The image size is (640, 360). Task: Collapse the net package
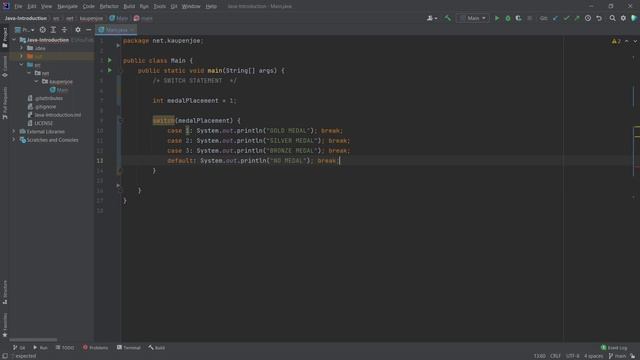click(x=29, y=73)
